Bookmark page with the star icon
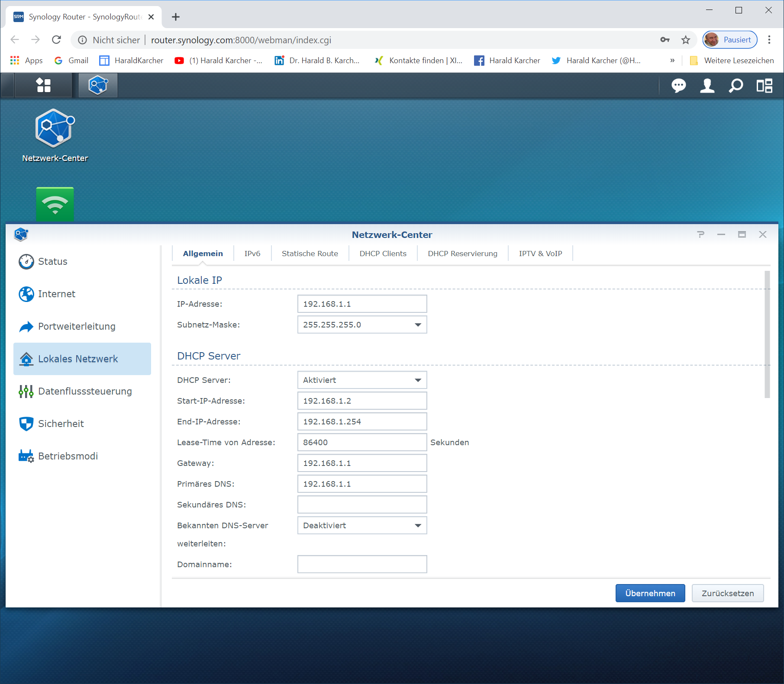 pyautogui.click(x=686, y=40)
